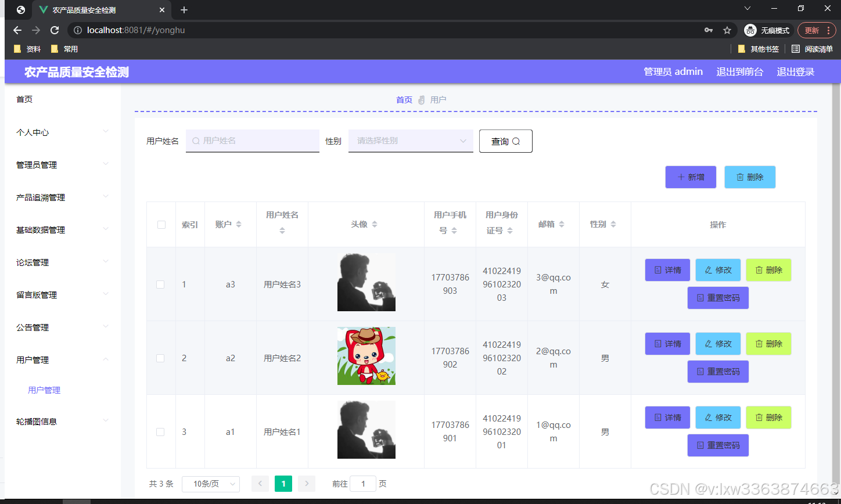The height and width of the screenshot is (504, 841).
Task: Expand 论坛管理 sidebar menu
Action: [63, 262]
